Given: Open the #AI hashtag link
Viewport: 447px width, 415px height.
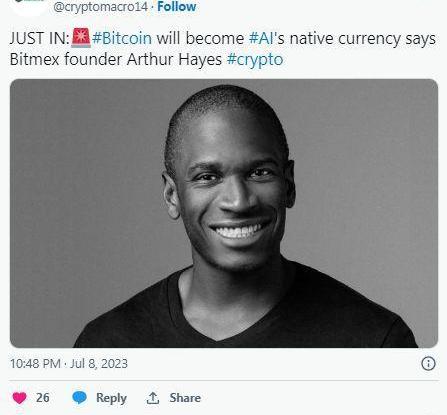Looking at the screenshot, I should point(261,38).
